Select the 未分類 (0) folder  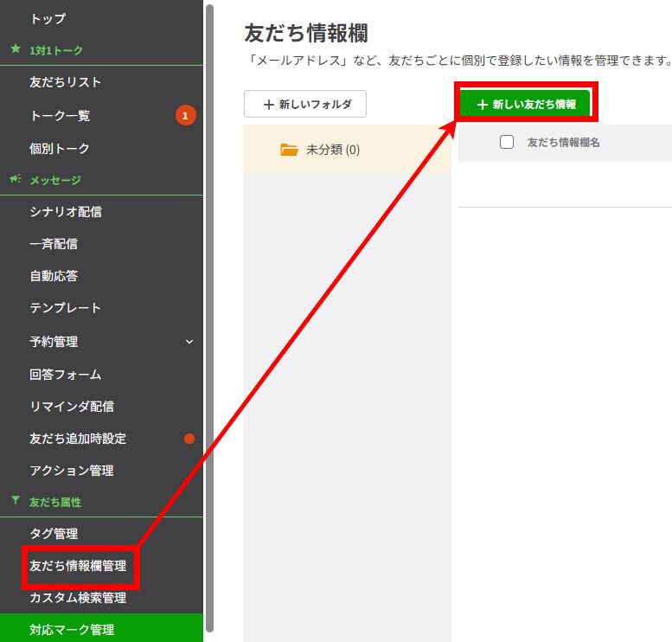tap(333, 150)
